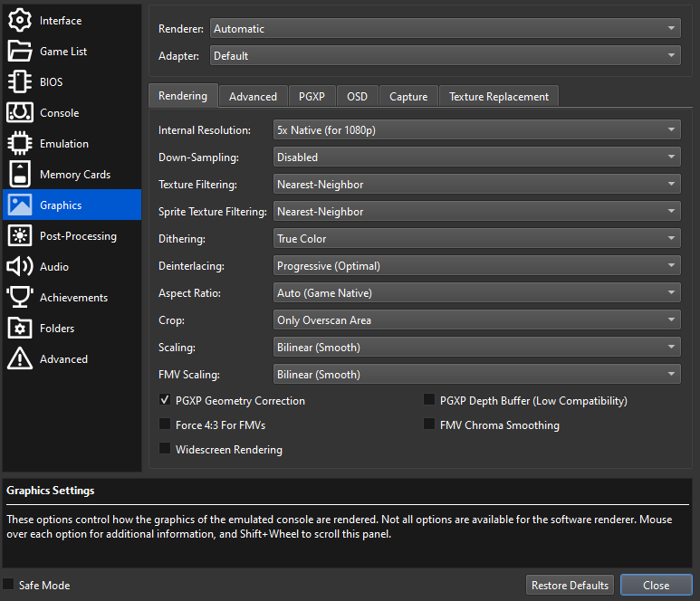Viewport: 700px width, 601px height.
Task: Select the Memory Cards label in sidebar
Action: [x=75, y=175]
